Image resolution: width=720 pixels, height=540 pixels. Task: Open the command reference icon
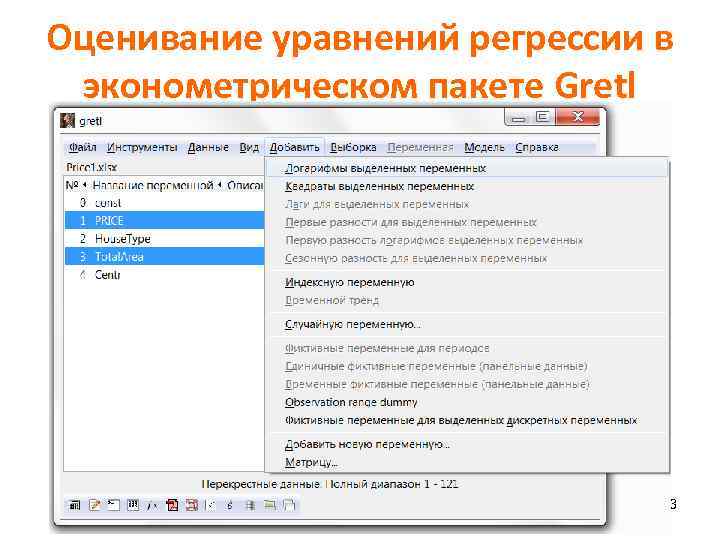(192, 505)
